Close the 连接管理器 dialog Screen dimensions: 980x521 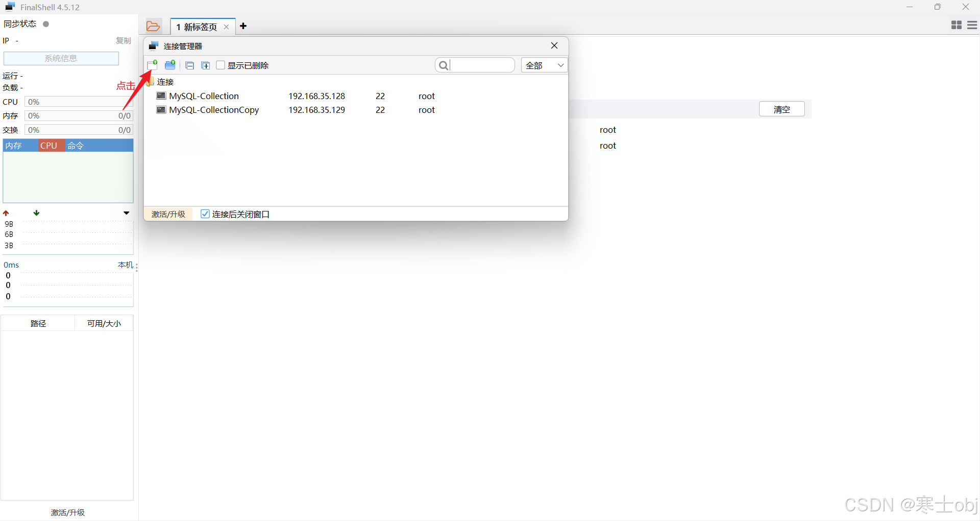tap(554, 45)
